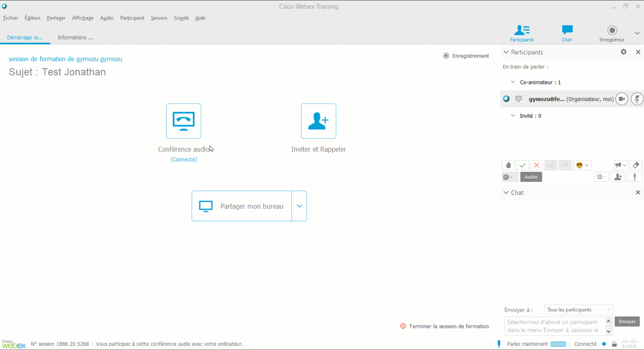
Task: Open the Affichage menu
Action: point(83,18)
